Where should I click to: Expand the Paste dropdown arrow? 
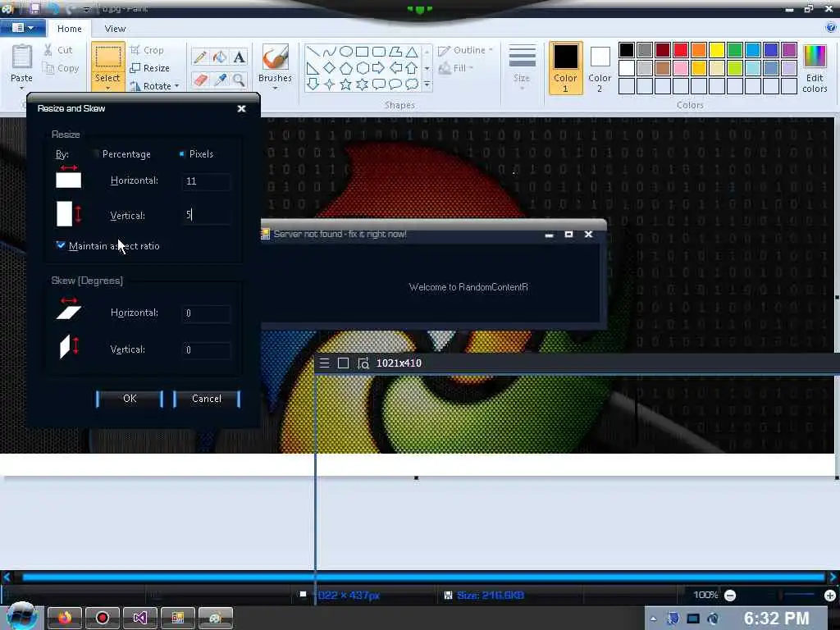21,87
